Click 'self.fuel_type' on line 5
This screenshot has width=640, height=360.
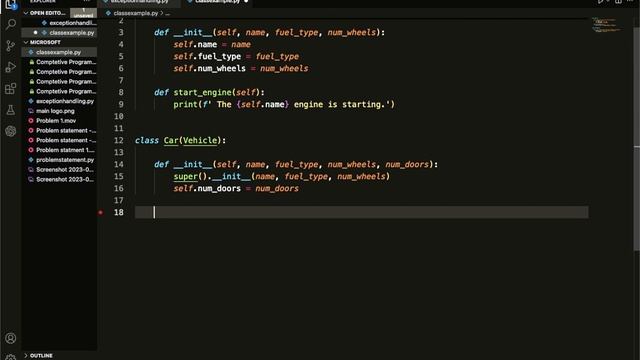207,56
